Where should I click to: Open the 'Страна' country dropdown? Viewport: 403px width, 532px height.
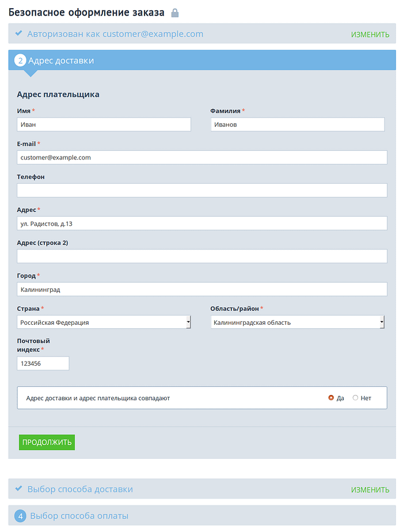point(104,322)
